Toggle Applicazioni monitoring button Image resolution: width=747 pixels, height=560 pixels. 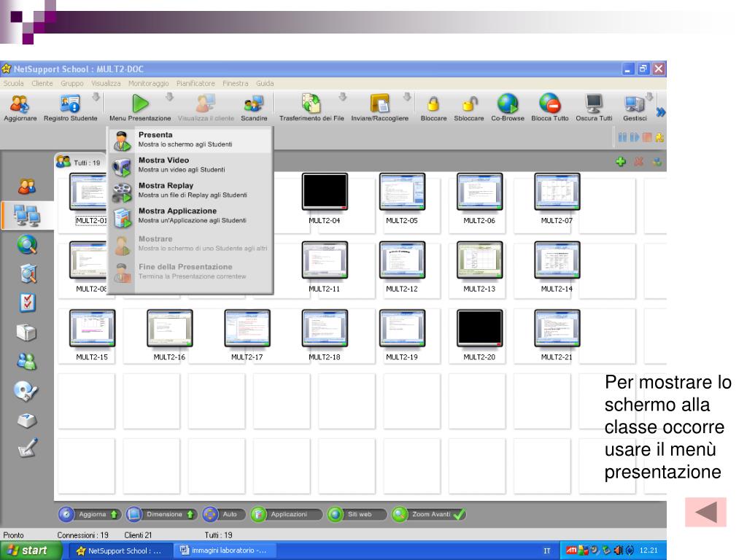[x=286, y=514]
